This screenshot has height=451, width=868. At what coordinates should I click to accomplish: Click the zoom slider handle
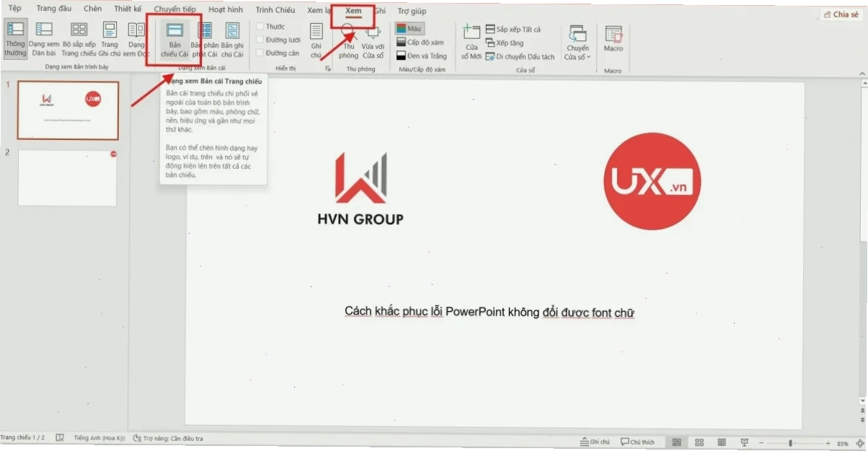click(x=790, y=443)
